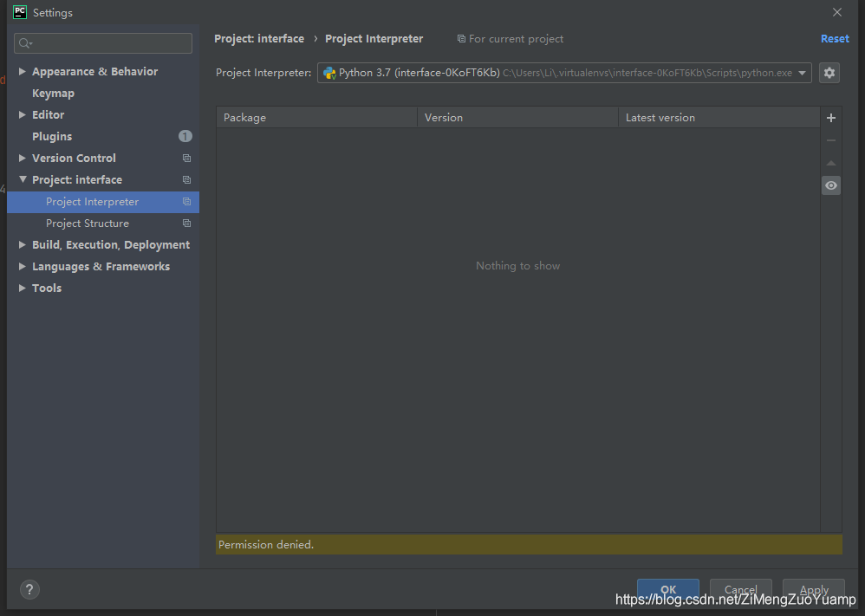Expand the Version Control section arrow
The width and height of the screenshot is (865, 616).
click(22, 159)
